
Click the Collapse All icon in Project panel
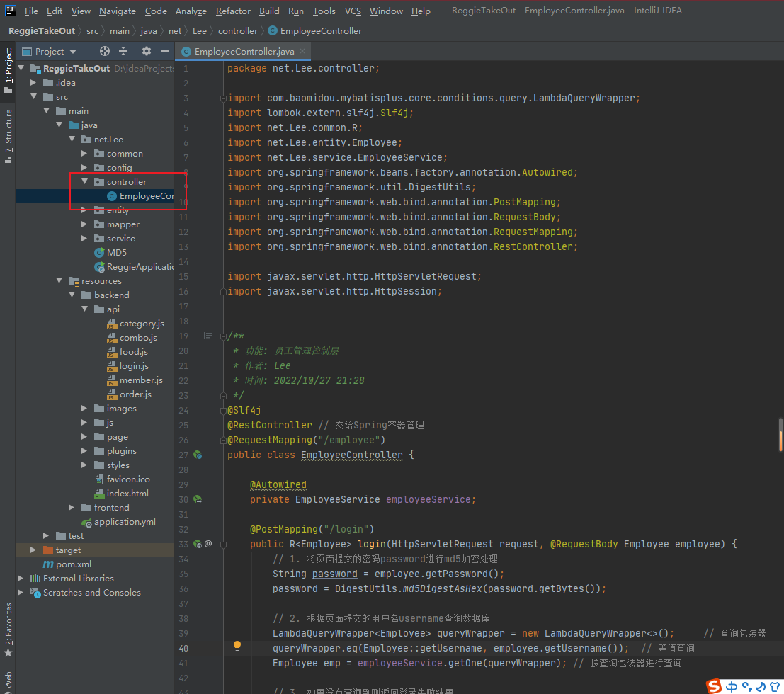pyautogui.click(x=123, y=51)
